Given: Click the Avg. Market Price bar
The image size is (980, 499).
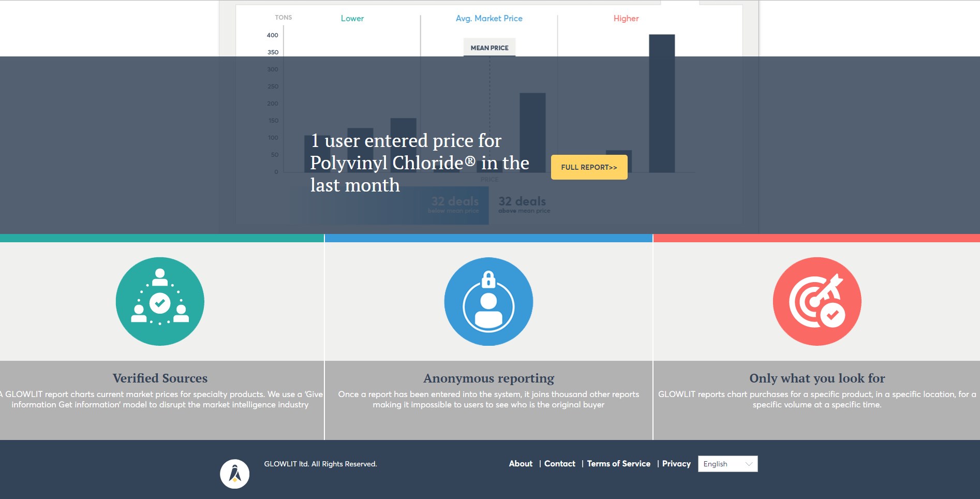Looking at the screenshot, I should tap(532, 133).
